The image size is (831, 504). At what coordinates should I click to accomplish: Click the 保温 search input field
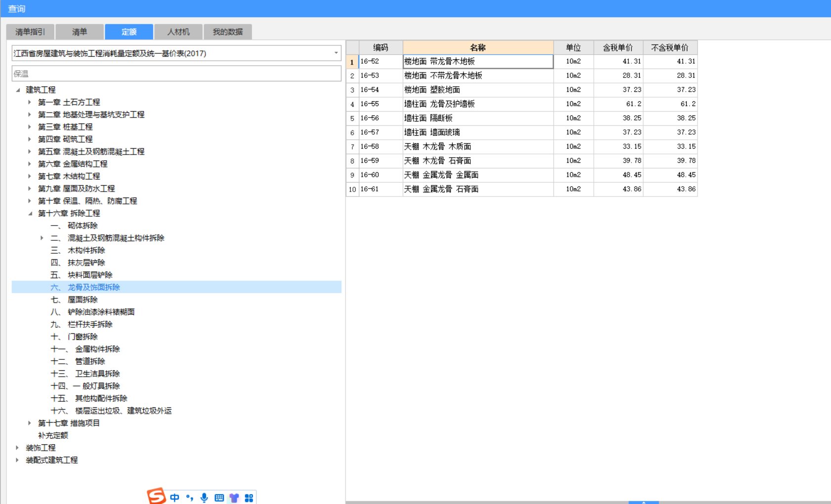[176, 74]
